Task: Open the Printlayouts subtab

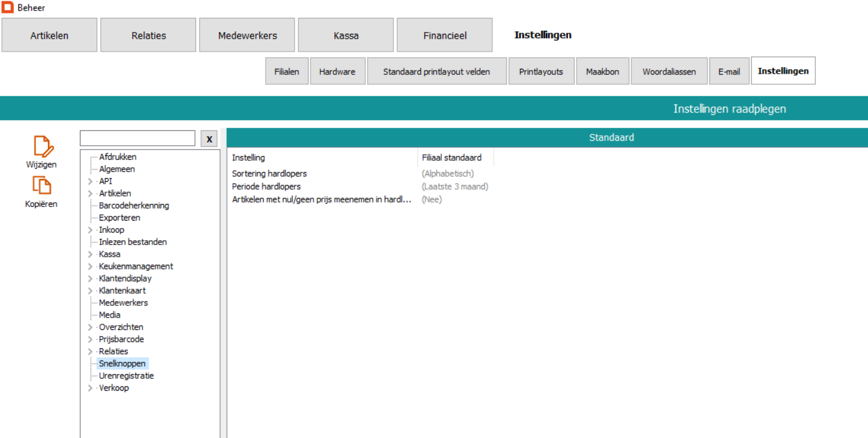Action: tap(541, 71)
